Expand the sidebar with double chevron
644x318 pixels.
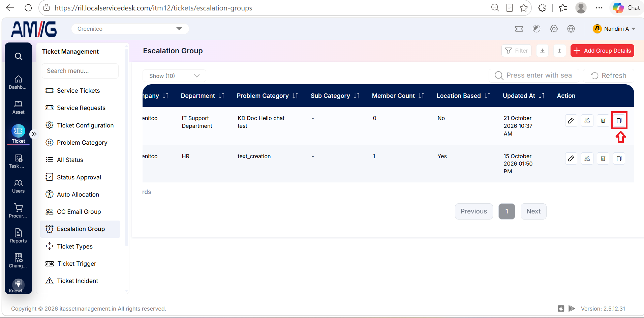point(34,134)
